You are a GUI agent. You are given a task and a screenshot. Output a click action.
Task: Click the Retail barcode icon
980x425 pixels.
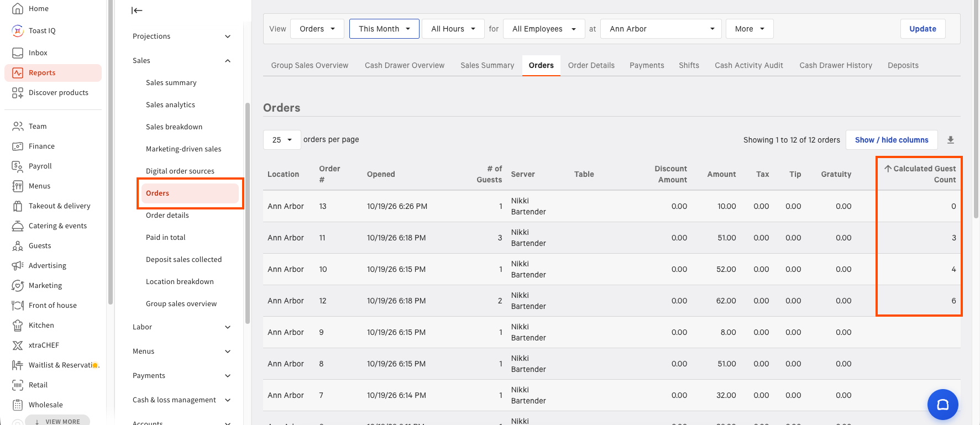[18, 385]
